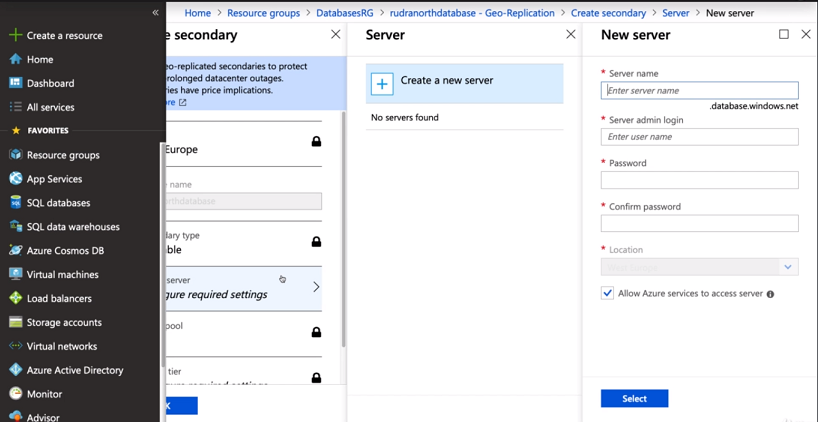
Task: Collapse sidebar with double chevron icon
Action: tap(155, 13)
